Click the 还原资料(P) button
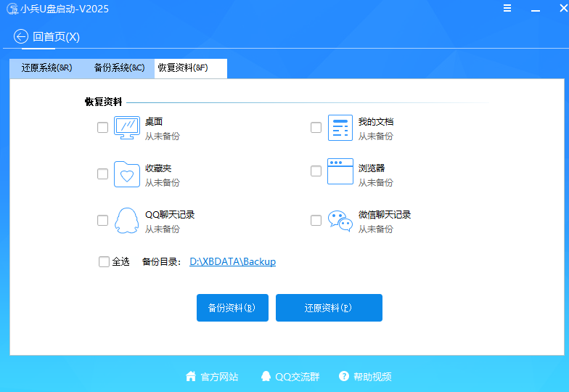The image size is (569, 392). (x=329, y=308)
